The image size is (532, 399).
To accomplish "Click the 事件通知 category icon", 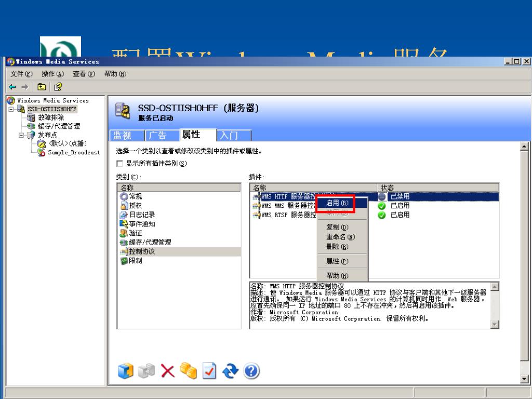I will [124, 224].
